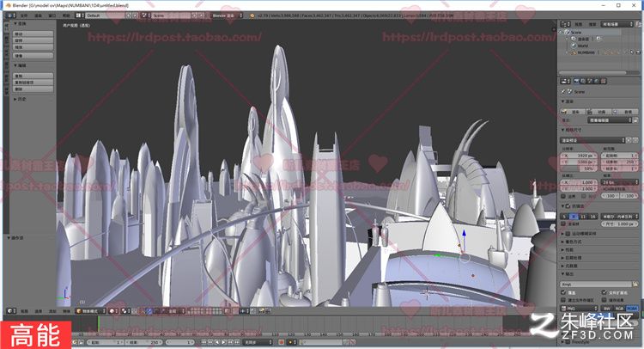Screen dimensions: 644x349
Task: Click the Mirror button in tool shelf
Action: pyautogui.click(x=33, y=56)
